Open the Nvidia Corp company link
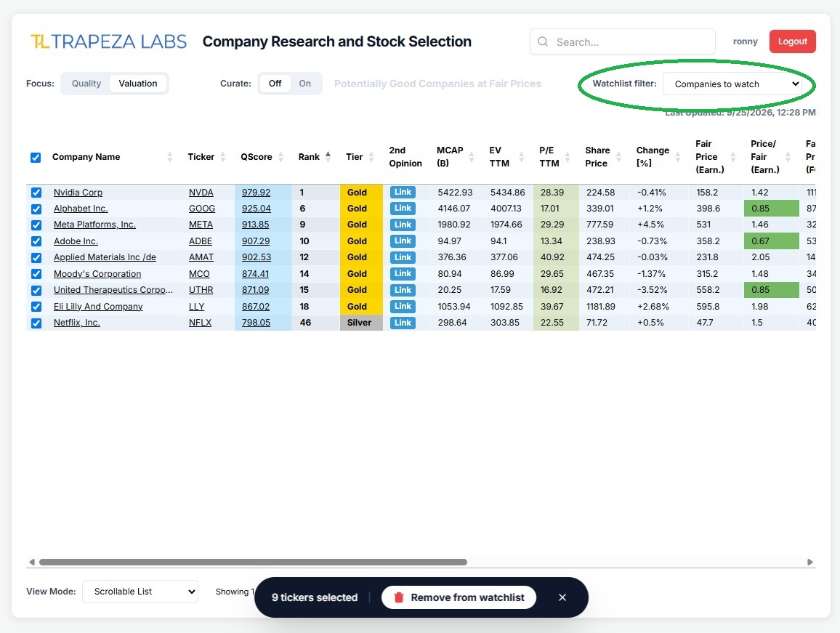 pos(78,193)
